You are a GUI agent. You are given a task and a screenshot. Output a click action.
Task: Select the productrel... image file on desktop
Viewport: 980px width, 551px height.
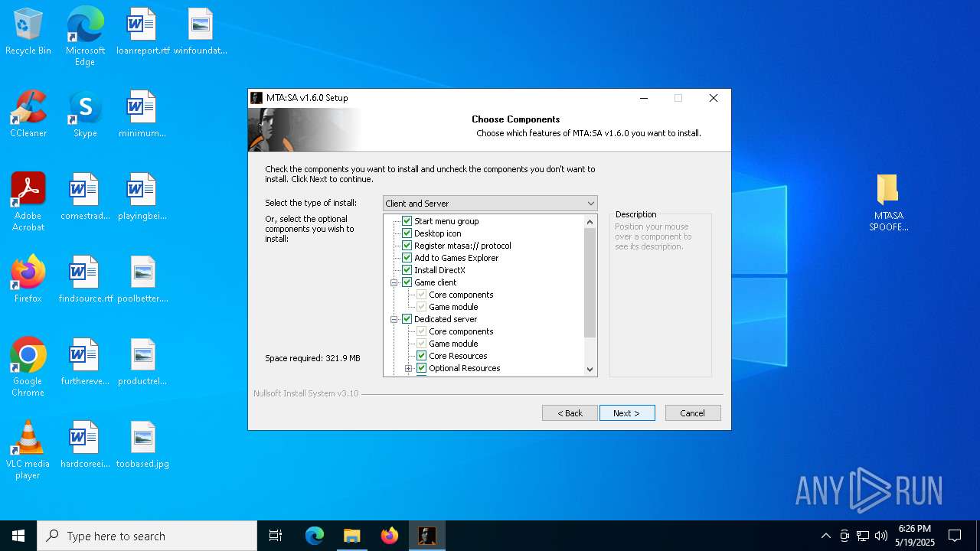tap(142, 363)
